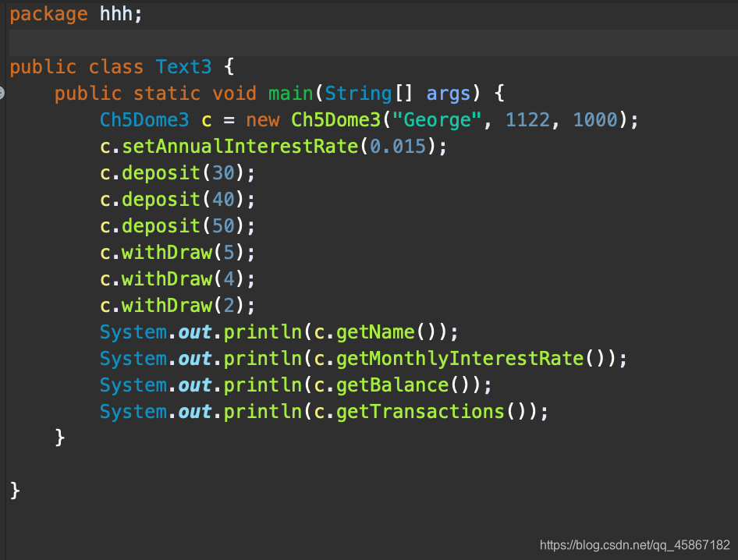The height and width of the screenshot is (560, 738).
Task: Click the closing brace of main method
Action: coord(60,438)
